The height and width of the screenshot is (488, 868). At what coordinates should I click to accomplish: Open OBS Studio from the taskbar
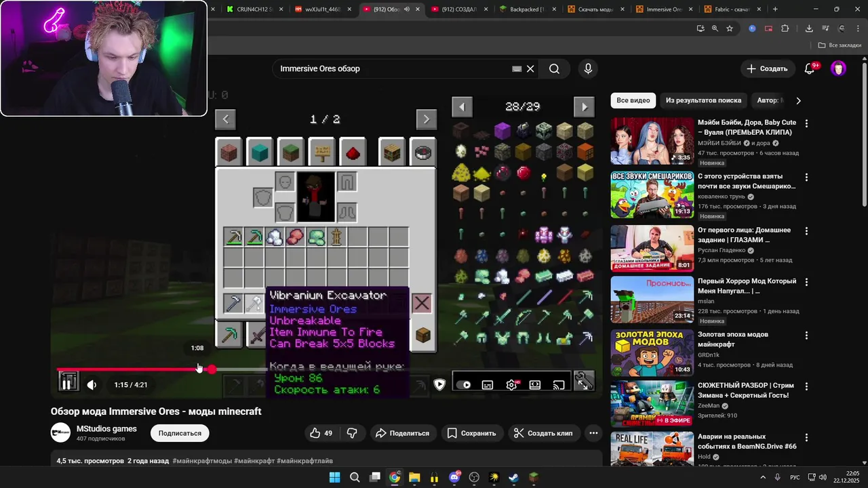pos(474,477)
